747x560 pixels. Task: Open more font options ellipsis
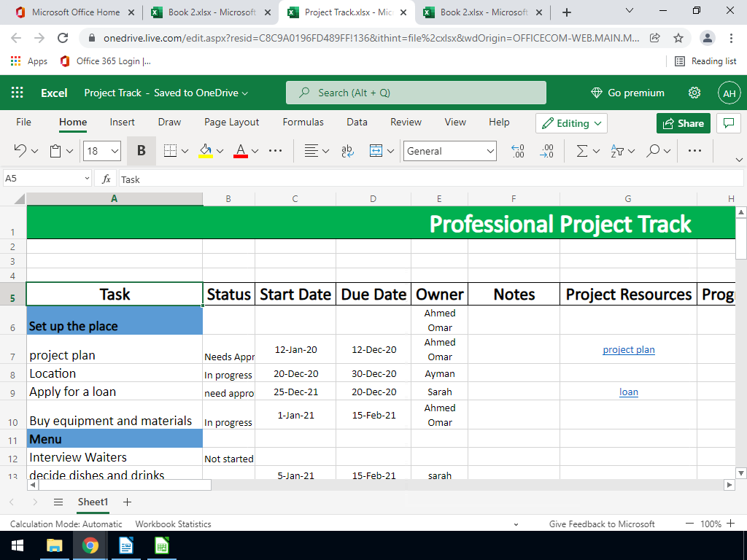[275, 151]
